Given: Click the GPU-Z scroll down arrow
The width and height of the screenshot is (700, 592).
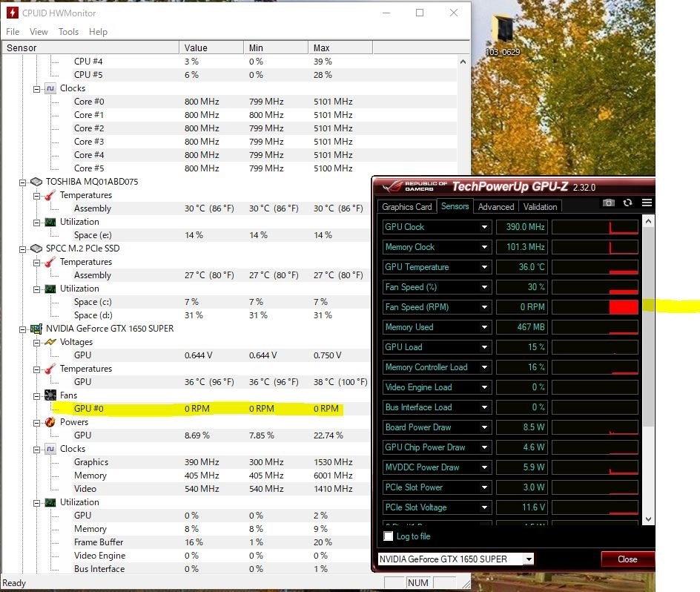Looking at the screenshot, I should (x=648, y=519).
